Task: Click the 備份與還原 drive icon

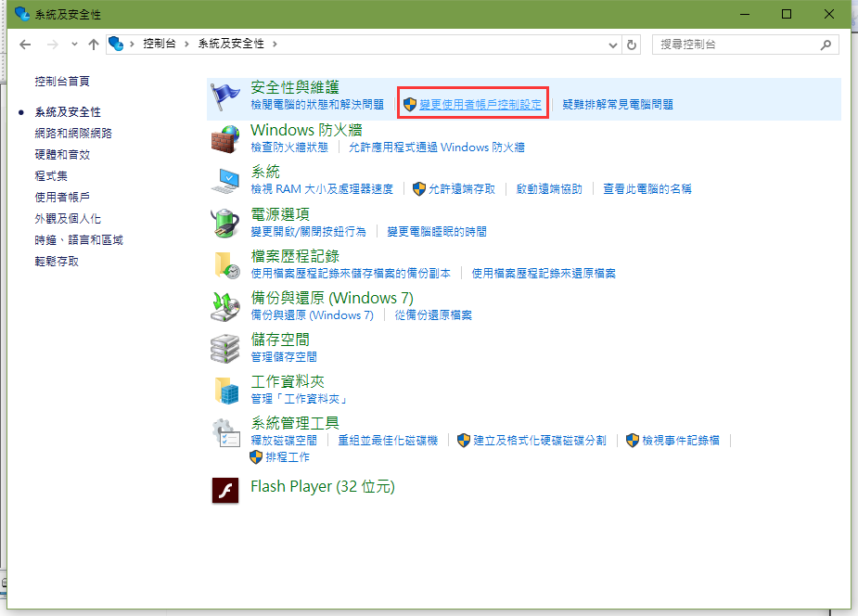Action: click(x=225, y=306)
